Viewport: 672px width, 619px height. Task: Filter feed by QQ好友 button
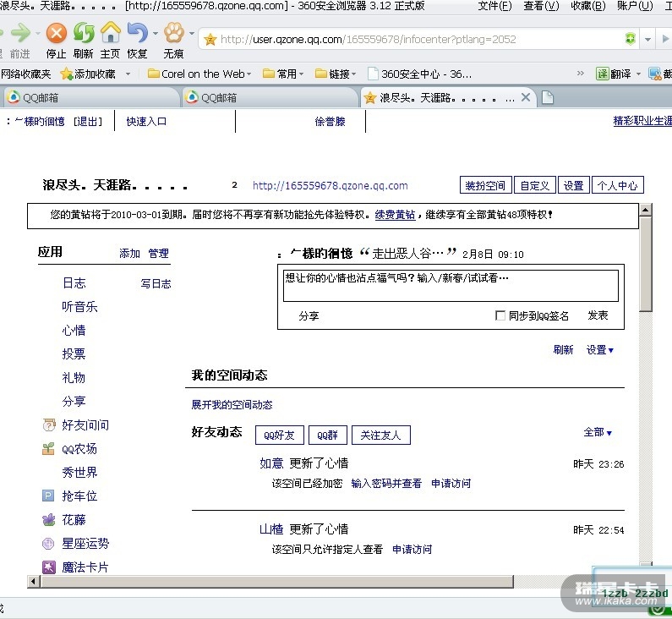[x=280, y=435]
